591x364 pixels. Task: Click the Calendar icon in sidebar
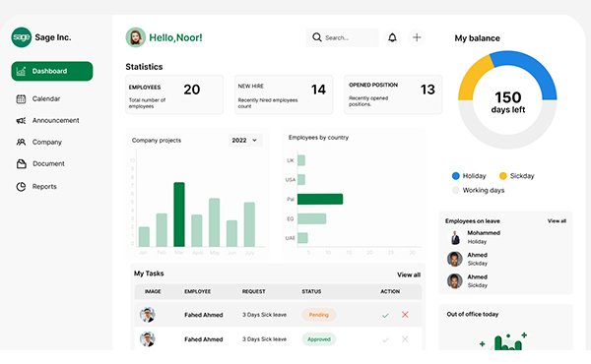point(21,99)
